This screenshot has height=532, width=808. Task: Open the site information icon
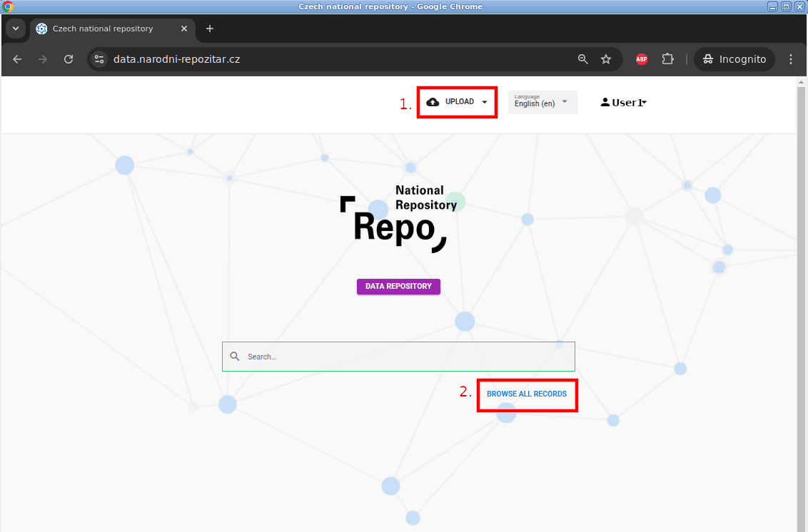tap(99, 59)
